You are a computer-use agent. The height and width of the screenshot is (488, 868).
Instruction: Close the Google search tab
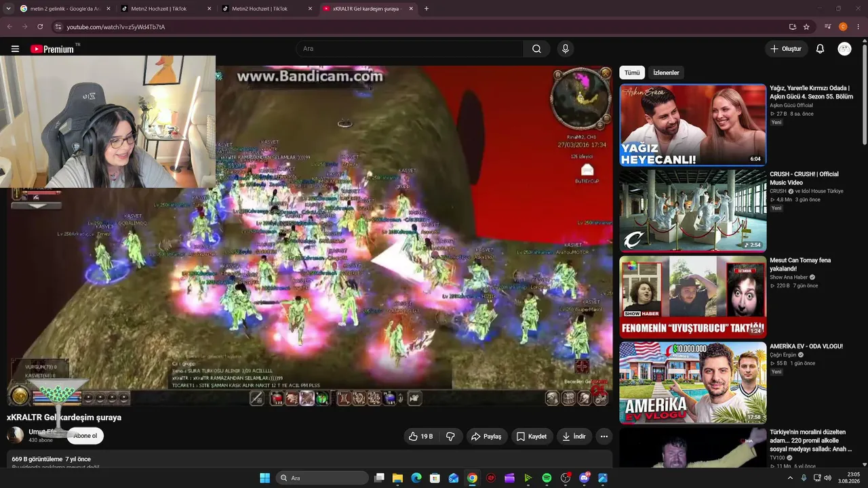pos(108,9)
